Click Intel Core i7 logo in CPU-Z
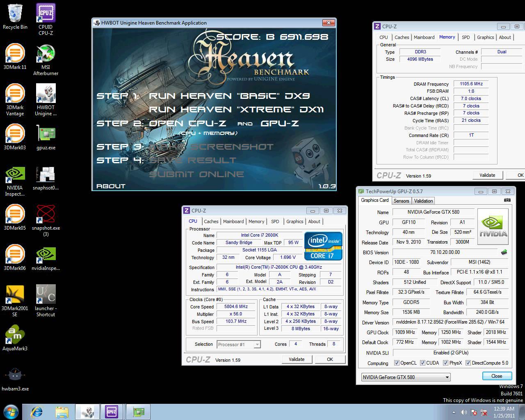525x420 pixels. (323, 246)
